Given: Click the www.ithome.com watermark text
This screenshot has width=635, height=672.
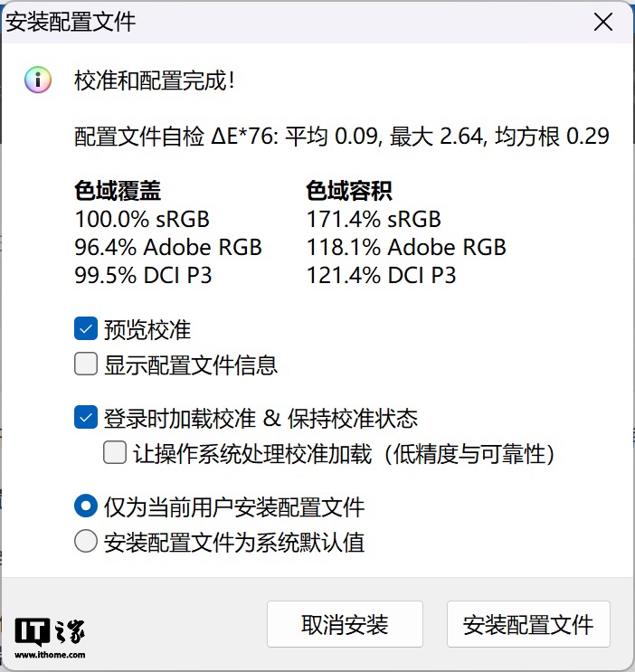Looking at the screenshot, I should coord(50,655).
